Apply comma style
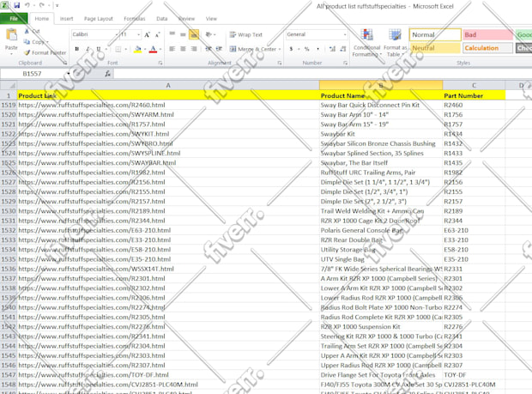Image resolution: width=532 pixels, height=394 pixels. tap(317, 49)
